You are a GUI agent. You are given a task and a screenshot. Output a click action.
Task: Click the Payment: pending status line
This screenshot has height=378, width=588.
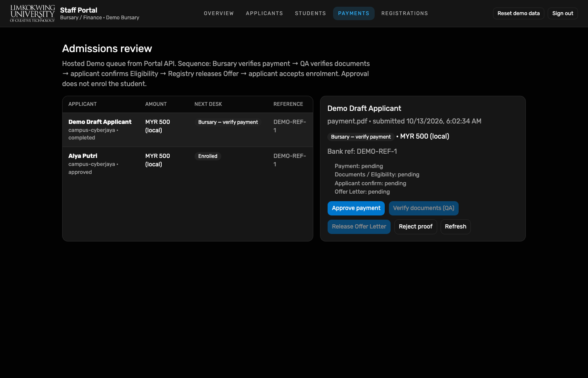coord(359,166)
